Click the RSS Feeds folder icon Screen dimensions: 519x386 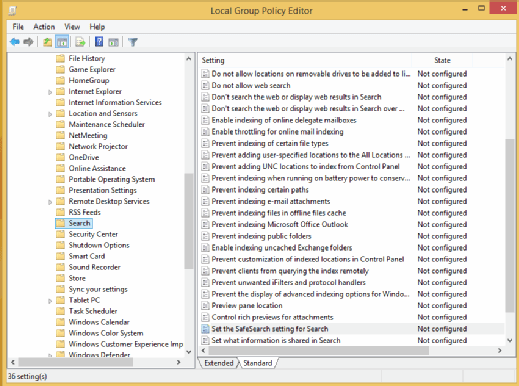tap(60, 212)
